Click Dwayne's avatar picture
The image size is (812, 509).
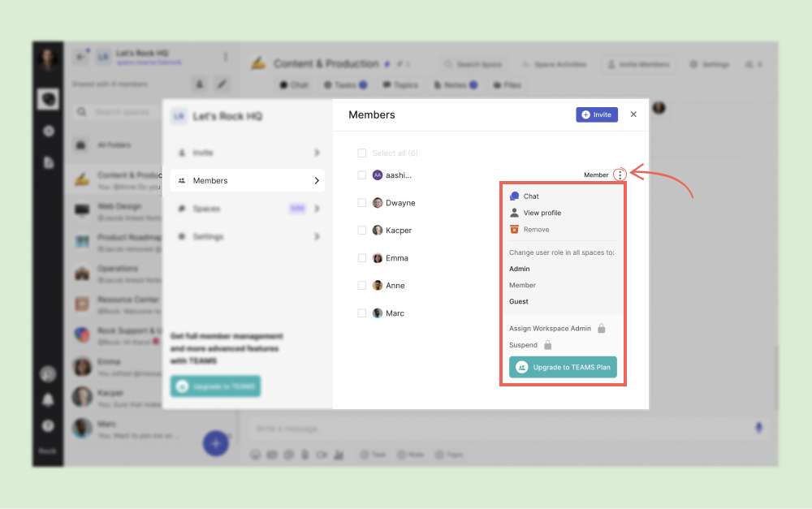(x=378, y=202)
